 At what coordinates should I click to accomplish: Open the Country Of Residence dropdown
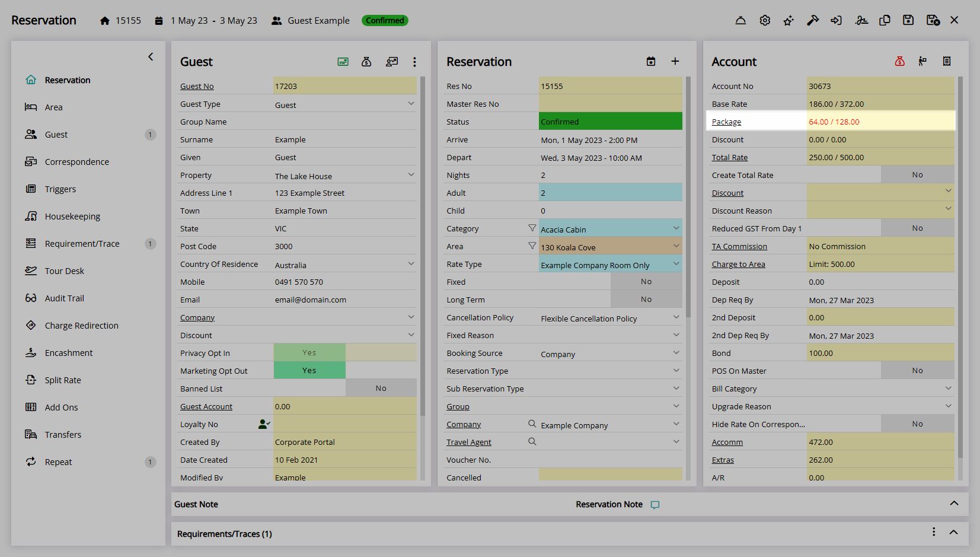coord(345,264)
